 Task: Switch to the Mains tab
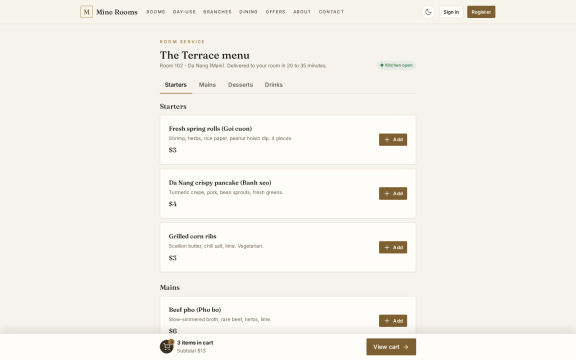[x=207, y=85]
